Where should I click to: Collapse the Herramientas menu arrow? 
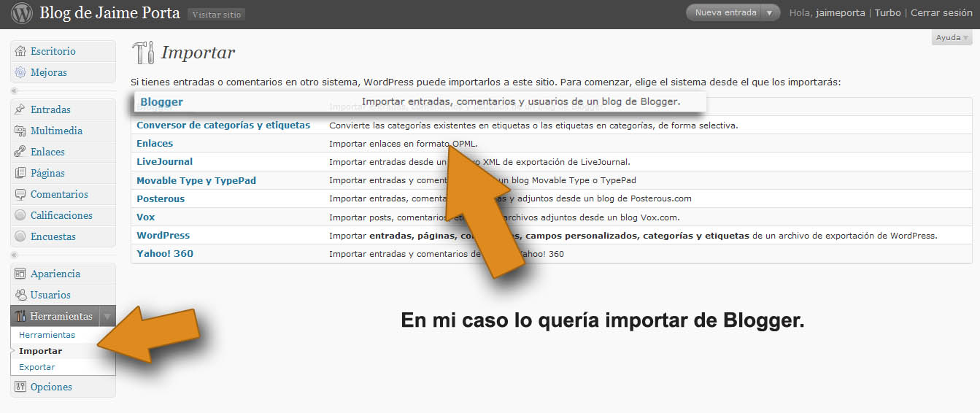(107, 316)
